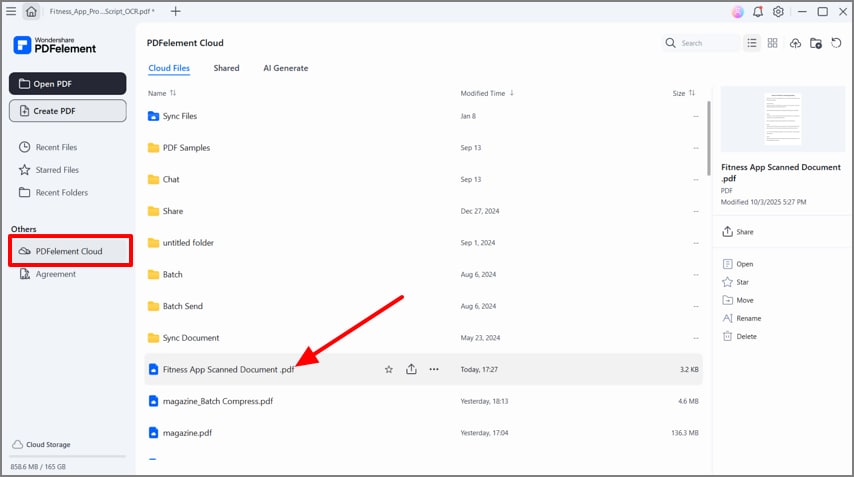Viewport: 854px width, 477px height.
Task: Click Create PDF button
Action: click(68, 111)
